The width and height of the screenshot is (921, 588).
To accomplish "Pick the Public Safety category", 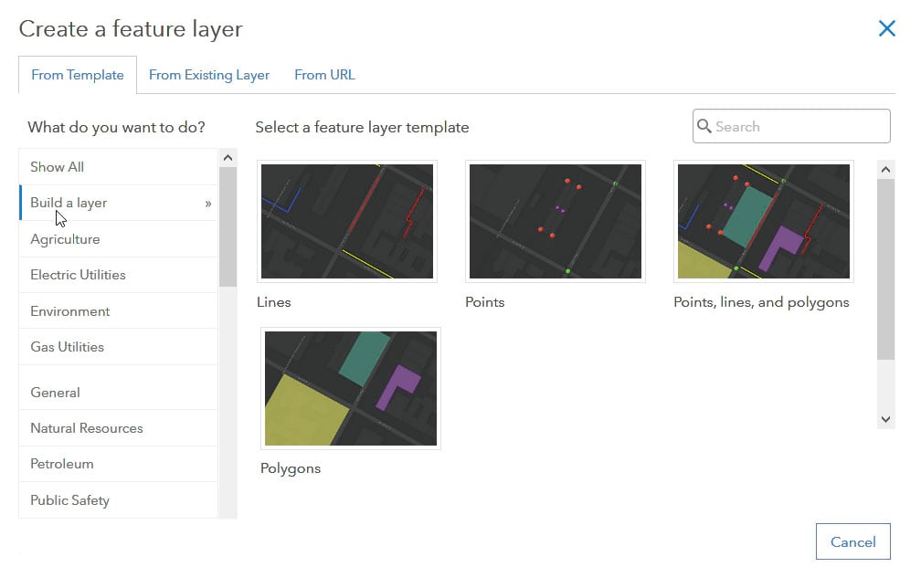I will [x=119, y=500].
